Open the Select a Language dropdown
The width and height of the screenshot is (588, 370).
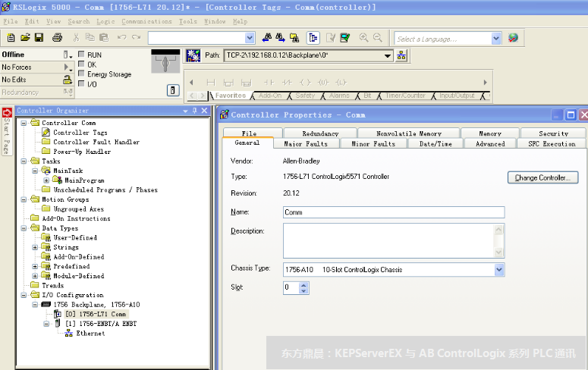(495, 38)
